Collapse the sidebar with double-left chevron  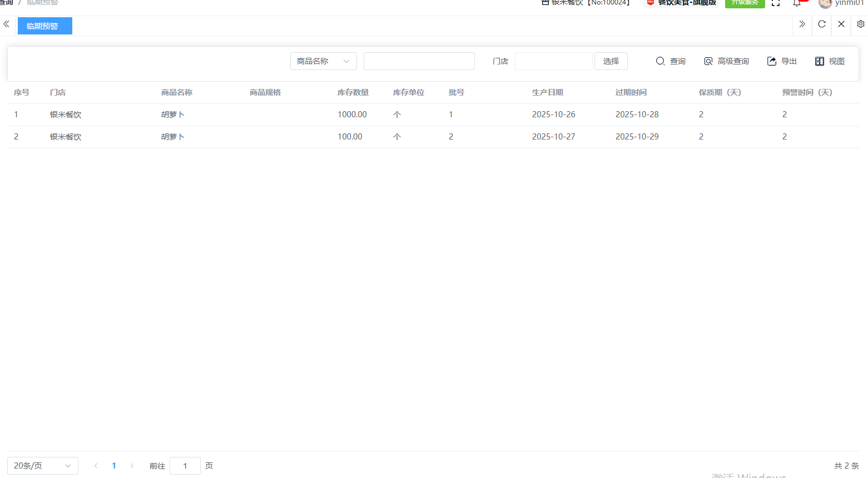6,24
